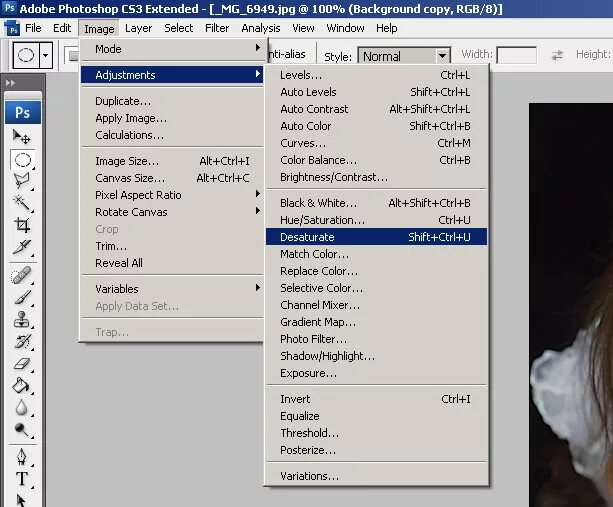Select the Blur tool
Screen dimensions: 613x507
[22, 407]
